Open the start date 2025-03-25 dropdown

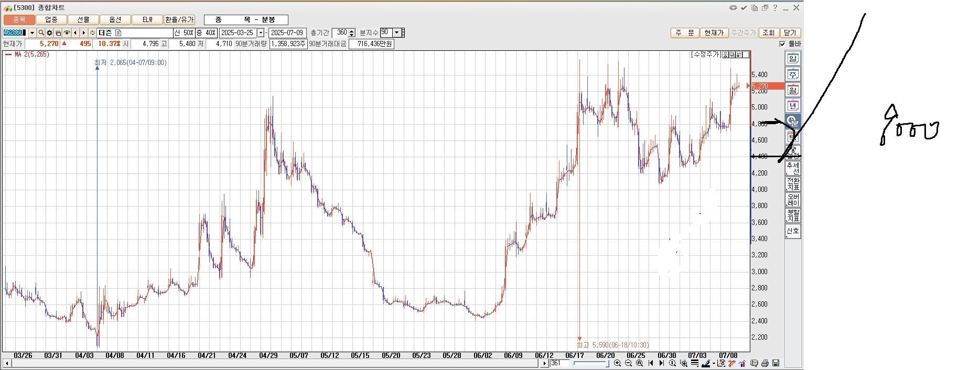pos(261,33)
